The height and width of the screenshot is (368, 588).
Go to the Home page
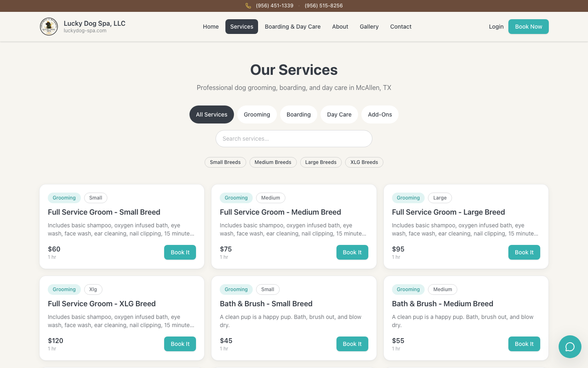[211, 27]
